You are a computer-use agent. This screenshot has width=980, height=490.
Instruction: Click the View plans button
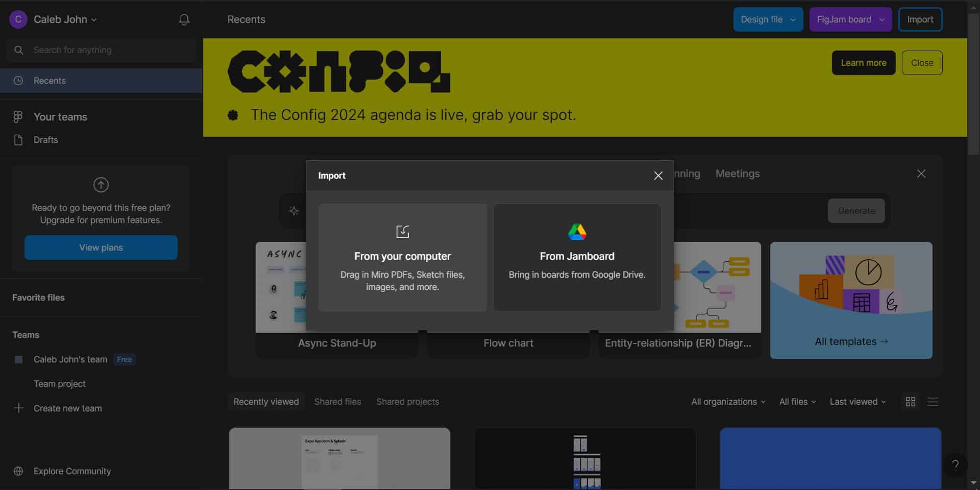[101, 248]
